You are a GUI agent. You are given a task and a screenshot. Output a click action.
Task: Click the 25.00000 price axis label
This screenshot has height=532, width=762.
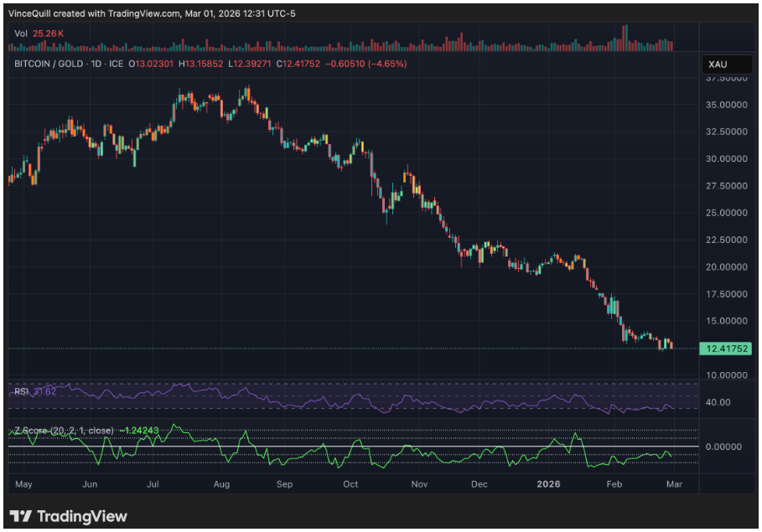coord(727,213)
